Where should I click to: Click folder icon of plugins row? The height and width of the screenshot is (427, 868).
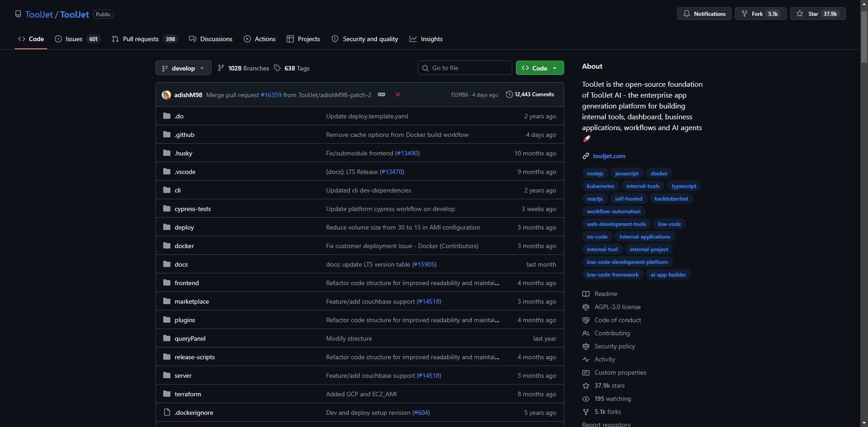pyautogui.click(x=167, y=320)
